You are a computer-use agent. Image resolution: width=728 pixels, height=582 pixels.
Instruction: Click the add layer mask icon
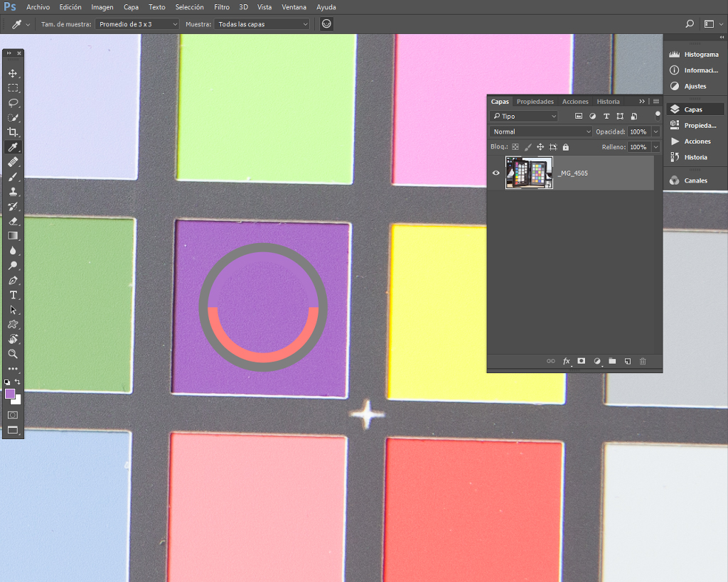tap(582, 361)
